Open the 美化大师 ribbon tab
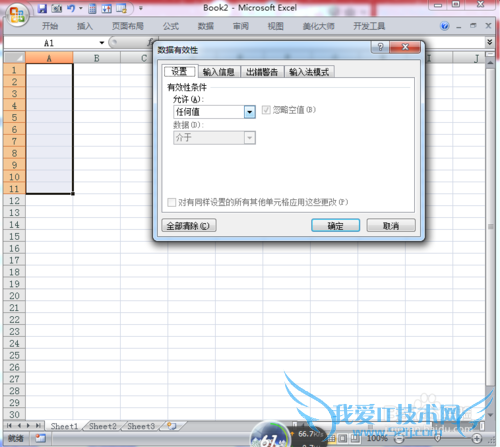500x447 pixels. pos(318,26)
